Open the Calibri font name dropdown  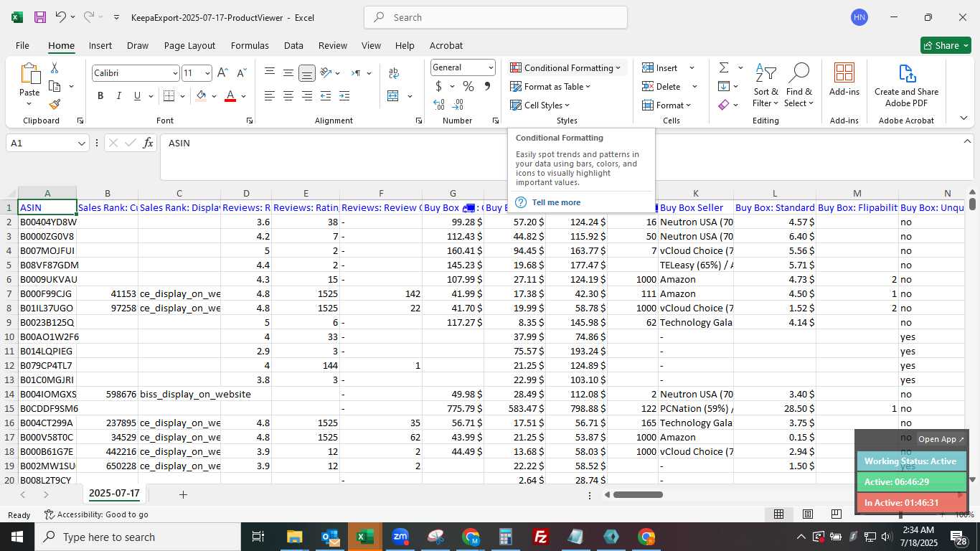point(174,73)
